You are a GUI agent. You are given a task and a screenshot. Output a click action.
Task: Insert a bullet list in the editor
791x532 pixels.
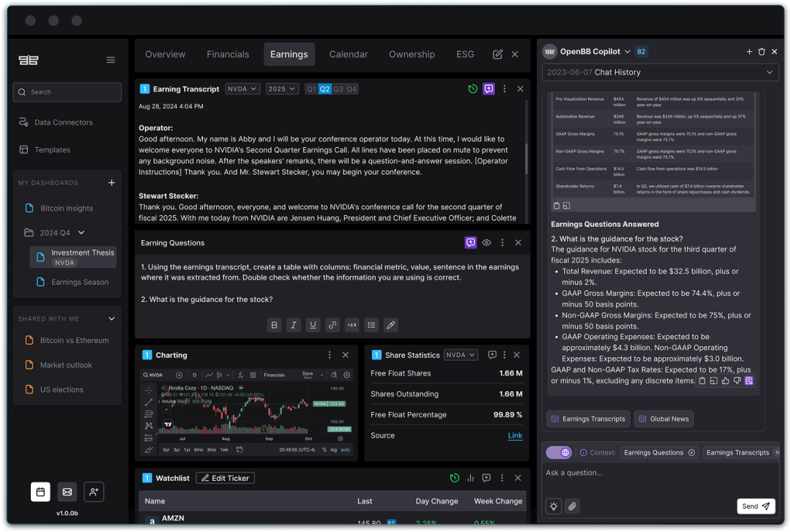(x=371, y=325)
